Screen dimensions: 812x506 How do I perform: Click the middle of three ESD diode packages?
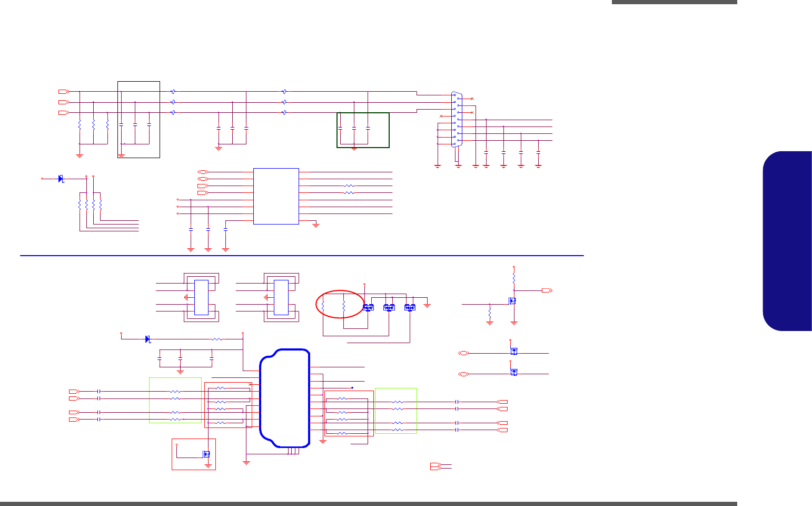[389, 307]
